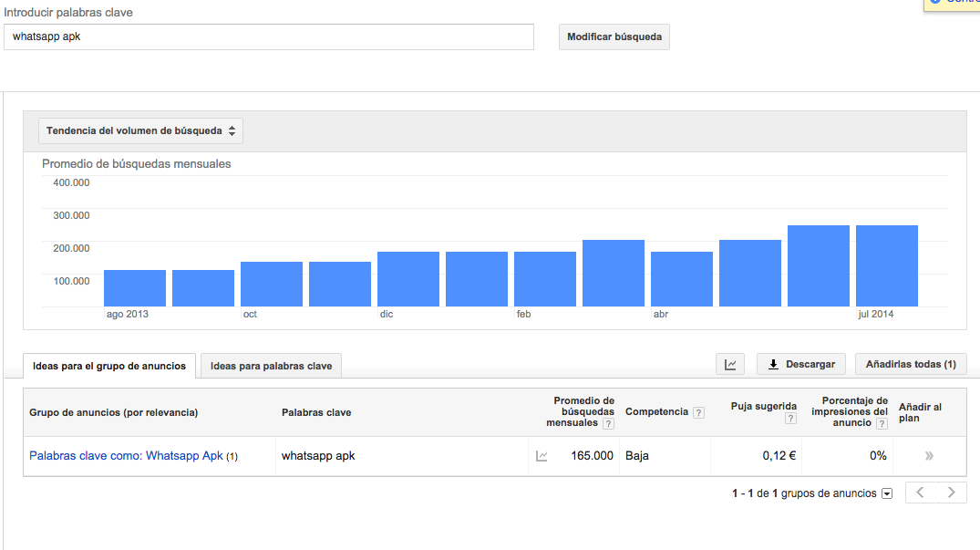Click the abr bar in chart

(x=682, y=279)
